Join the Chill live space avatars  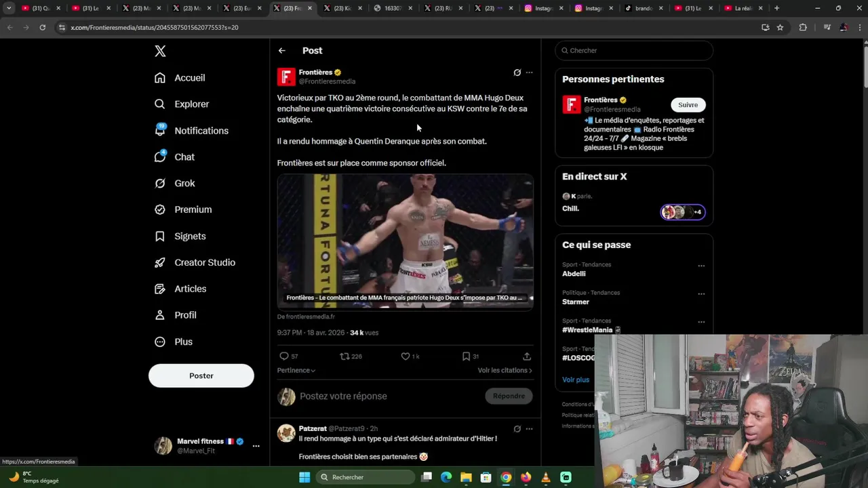click(x=683, y=212)
